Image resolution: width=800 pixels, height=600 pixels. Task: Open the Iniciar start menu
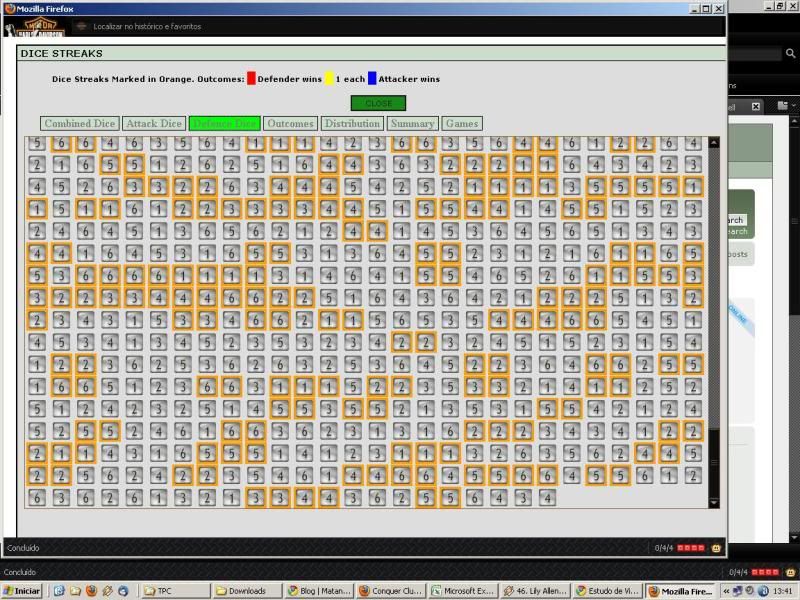point(21,591)
